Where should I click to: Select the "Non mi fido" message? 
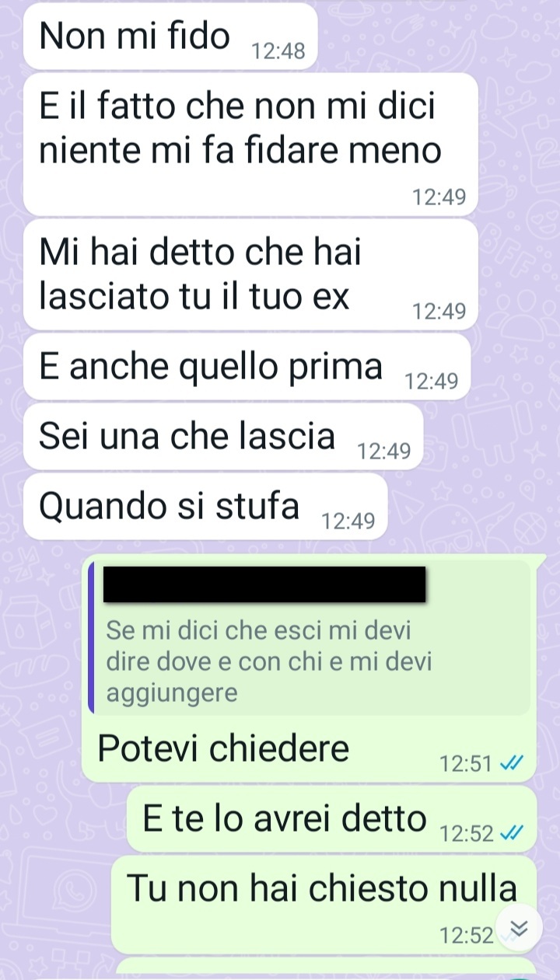170,36
